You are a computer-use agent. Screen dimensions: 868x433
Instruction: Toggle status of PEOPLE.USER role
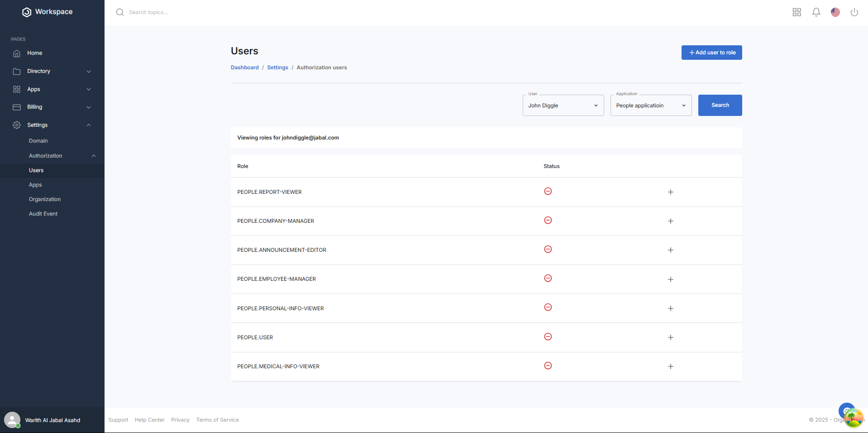(x=548, y=337)
